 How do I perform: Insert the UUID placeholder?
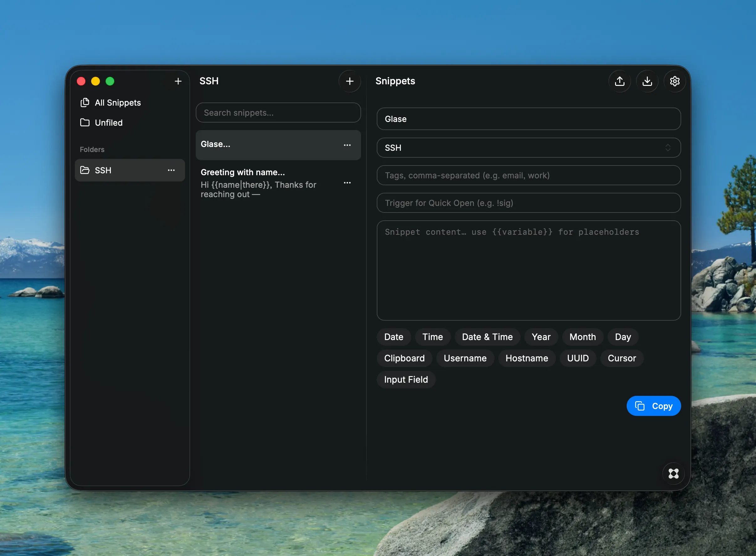578,358
